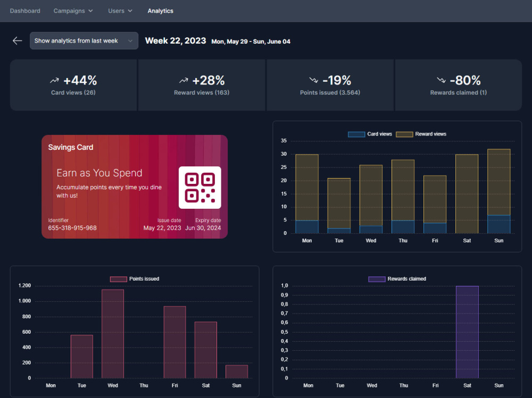Open the Dashboard menu item
The height and width of the screenshot is (398, 532).
[x=25, y=11]
